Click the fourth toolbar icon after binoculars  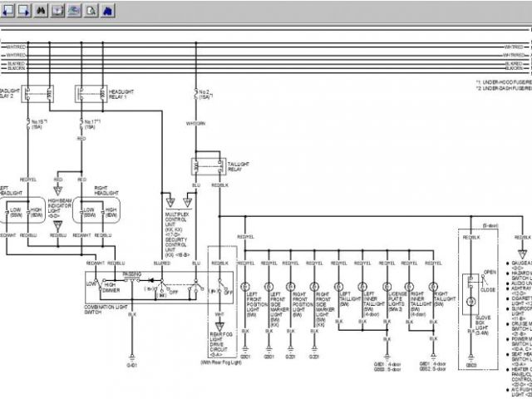57,11
